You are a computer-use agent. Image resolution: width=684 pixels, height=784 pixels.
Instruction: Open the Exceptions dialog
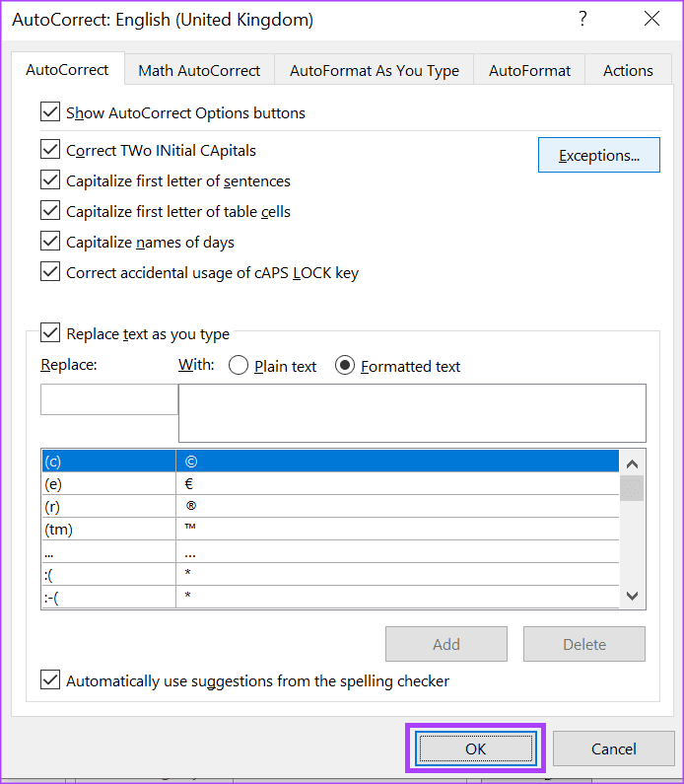pyautogui.click(x=599, y=155)
